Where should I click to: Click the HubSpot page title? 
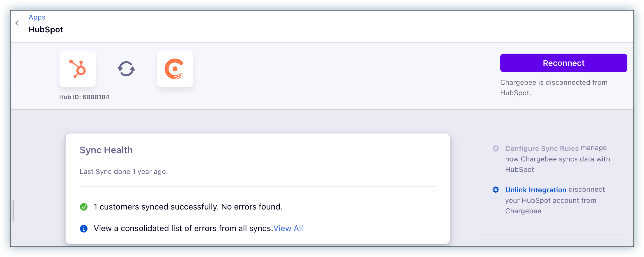(46, 29)
